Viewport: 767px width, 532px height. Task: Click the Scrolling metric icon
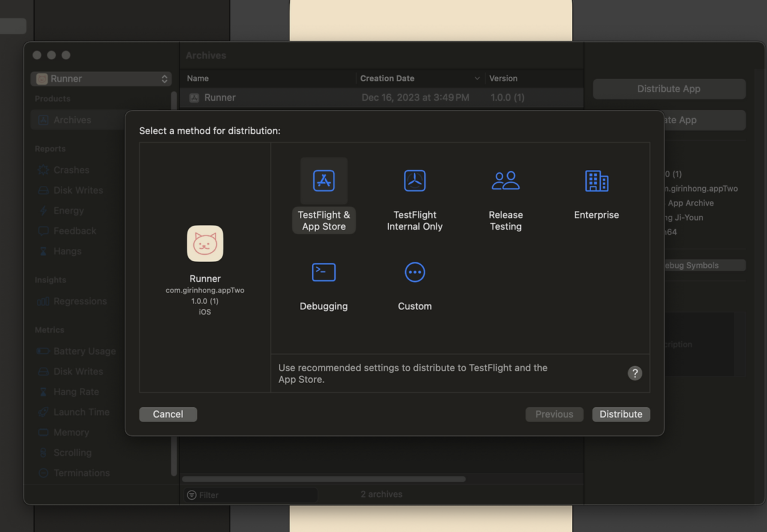click(43, 453)
